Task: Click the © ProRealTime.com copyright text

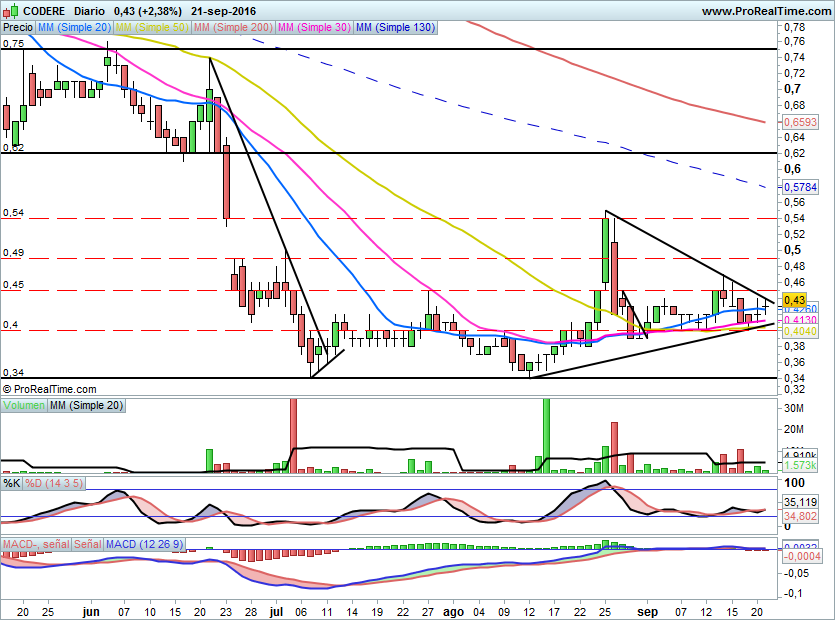Action: 50,389
